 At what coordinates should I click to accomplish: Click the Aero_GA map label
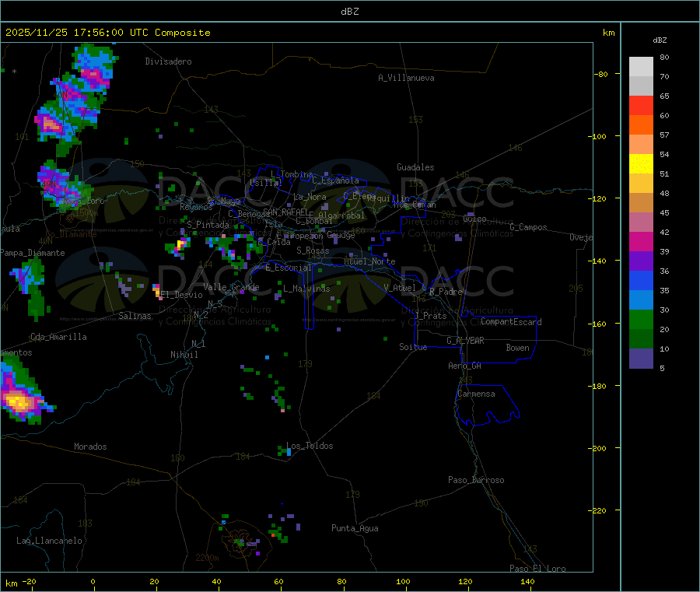coord(465,366)
